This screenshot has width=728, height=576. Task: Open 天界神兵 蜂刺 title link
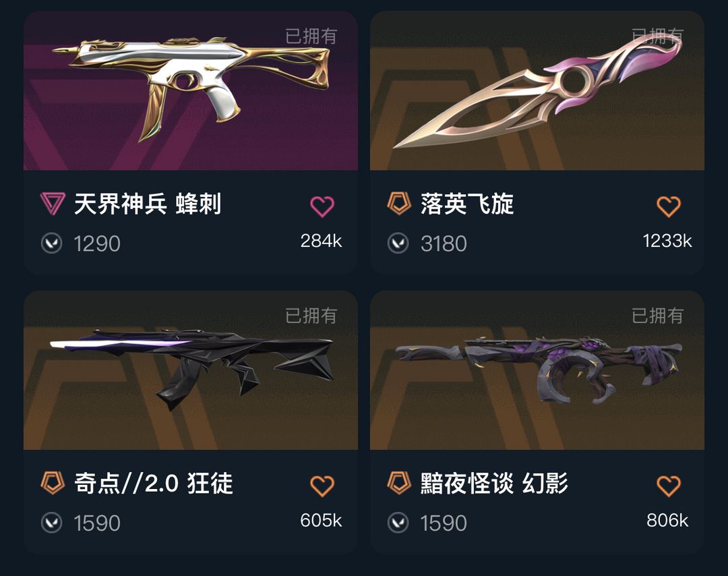[148, 204]
